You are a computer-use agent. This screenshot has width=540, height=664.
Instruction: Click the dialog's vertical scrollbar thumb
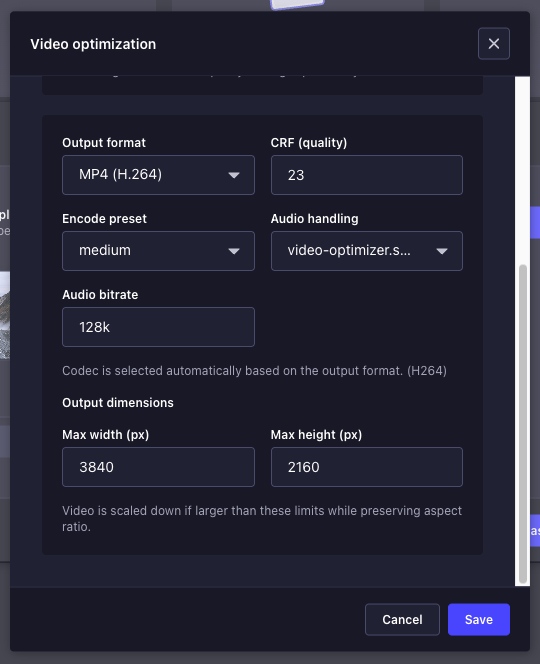point(523,424)
